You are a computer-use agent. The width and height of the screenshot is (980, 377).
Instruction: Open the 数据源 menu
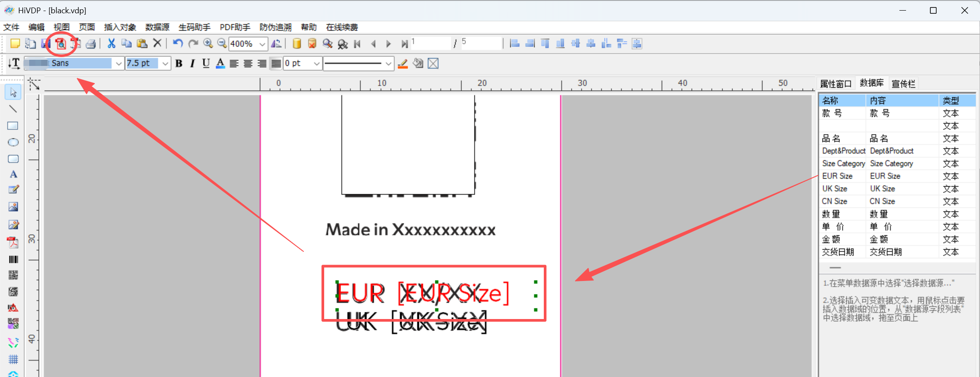point(157,27)
